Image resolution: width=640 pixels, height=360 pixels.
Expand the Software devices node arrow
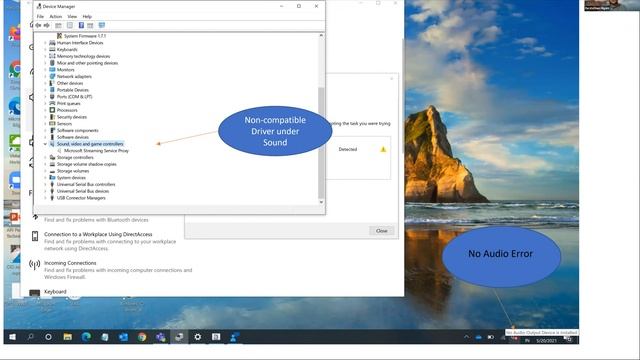coord(45,137)
